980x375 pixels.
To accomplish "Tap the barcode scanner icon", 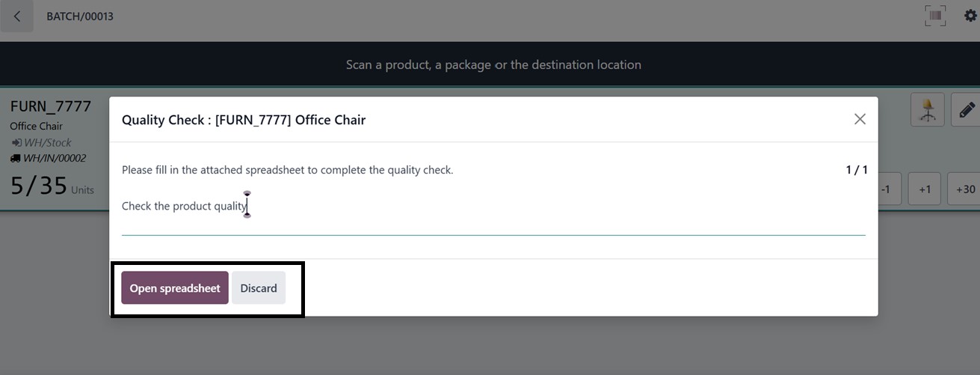I will 935,16.
